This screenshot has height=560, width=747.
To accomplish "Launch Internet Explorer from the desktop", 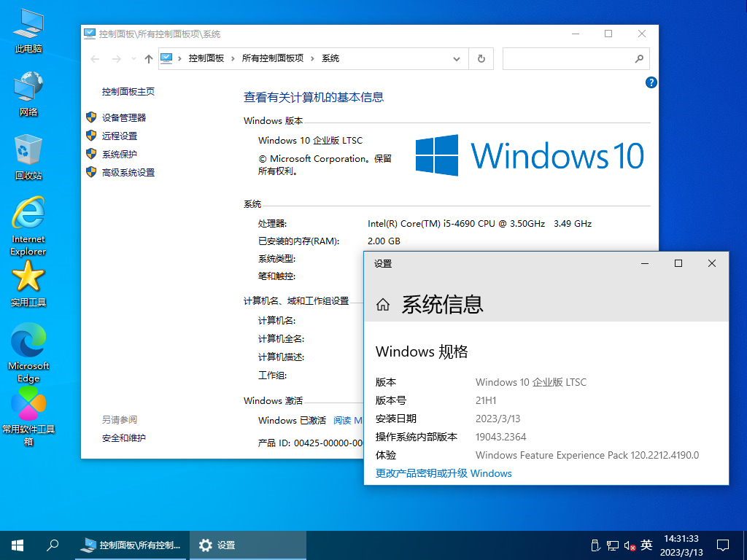I will click(x=28, y=226).
